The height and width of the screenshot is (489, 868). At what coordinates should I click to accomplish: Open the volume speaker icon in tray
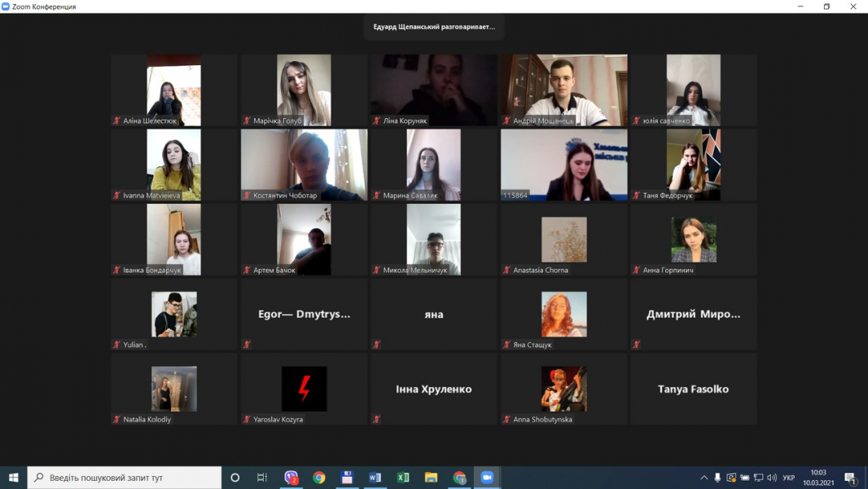772,478
